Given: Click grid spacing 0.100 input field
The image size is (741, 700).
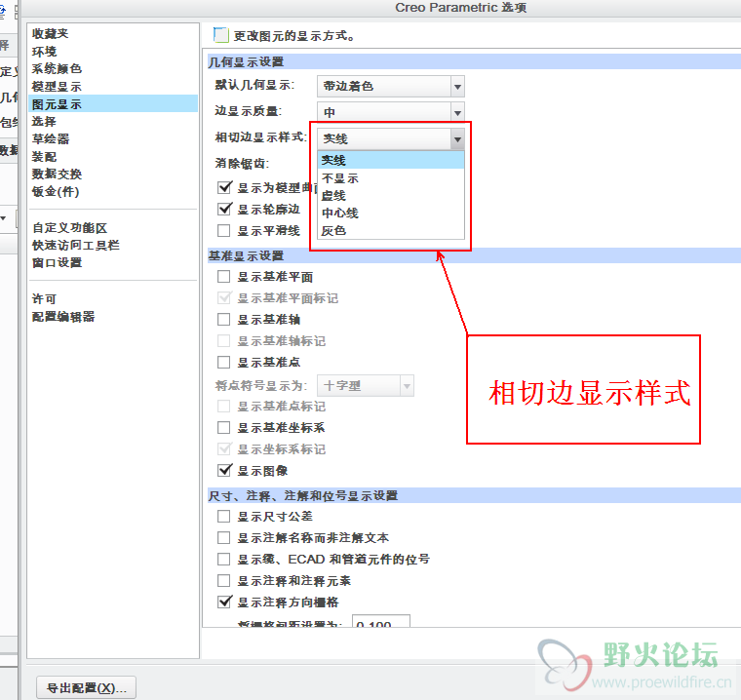Looking at the screenshot, I should (381, 621).
